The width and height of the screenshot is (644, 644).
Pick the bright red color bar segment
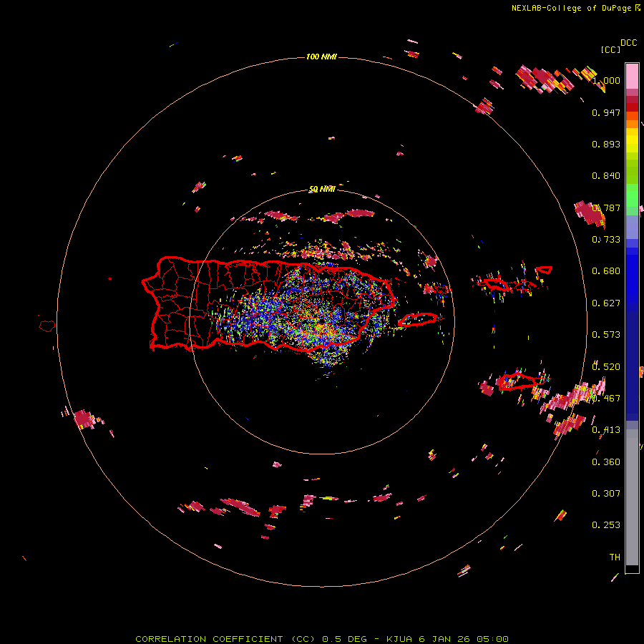pos(632,107)
